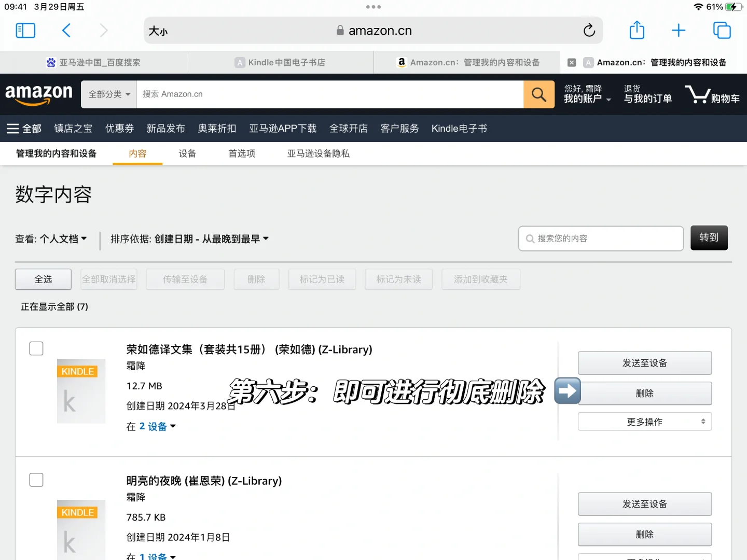Open the Safari share sheet icon
The image size is (747, 560).
[x=637, y=30]
